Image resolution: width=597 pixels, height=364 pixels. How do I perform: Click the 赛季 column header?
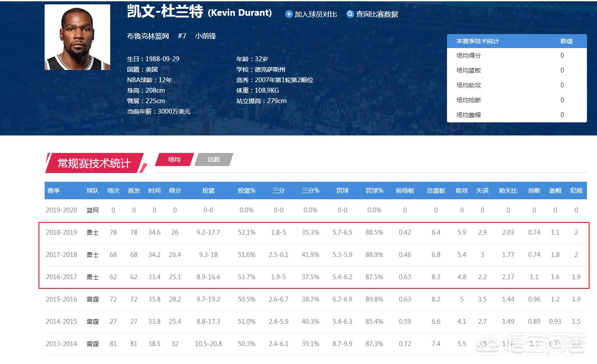[54, 191]
